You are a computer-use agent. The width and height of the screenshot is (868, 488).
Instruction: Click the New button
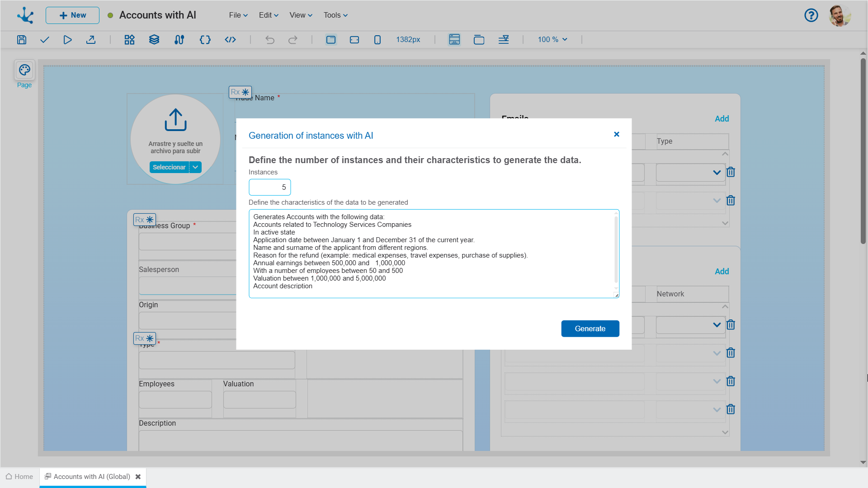click(72, 15)
